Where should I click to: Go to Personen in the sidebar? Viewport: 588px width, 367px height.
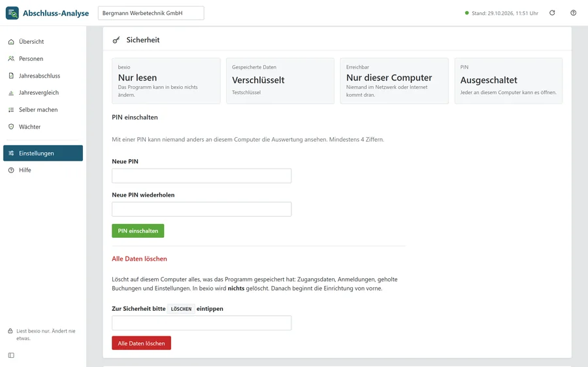pyautogui.click(x=43, y=59)
